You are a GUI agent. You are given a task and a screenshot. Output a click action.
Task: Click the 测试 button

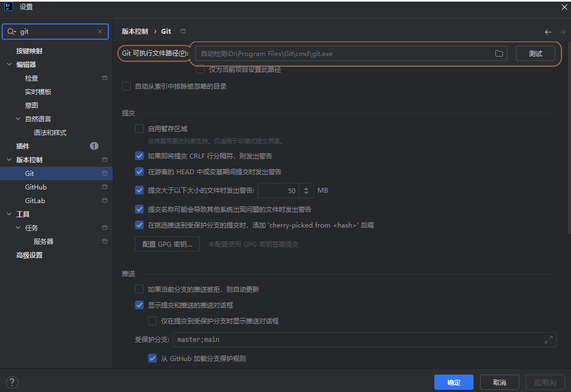535,53
